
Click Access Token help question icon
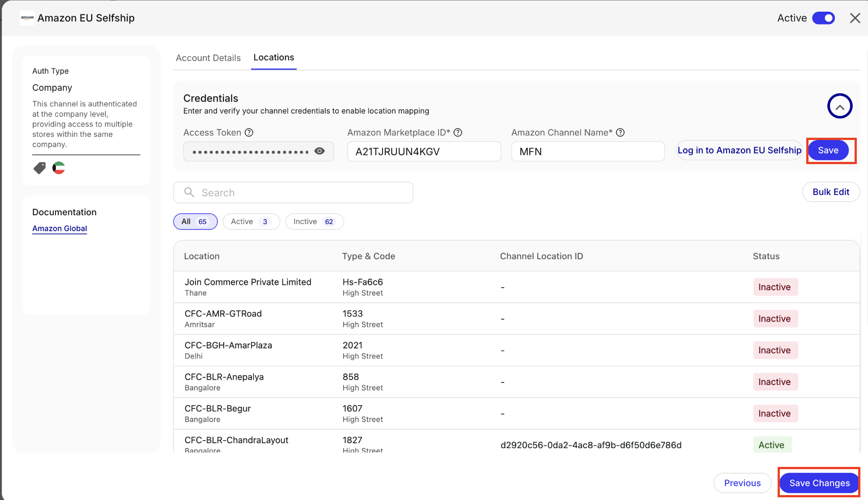pos(249,132)
